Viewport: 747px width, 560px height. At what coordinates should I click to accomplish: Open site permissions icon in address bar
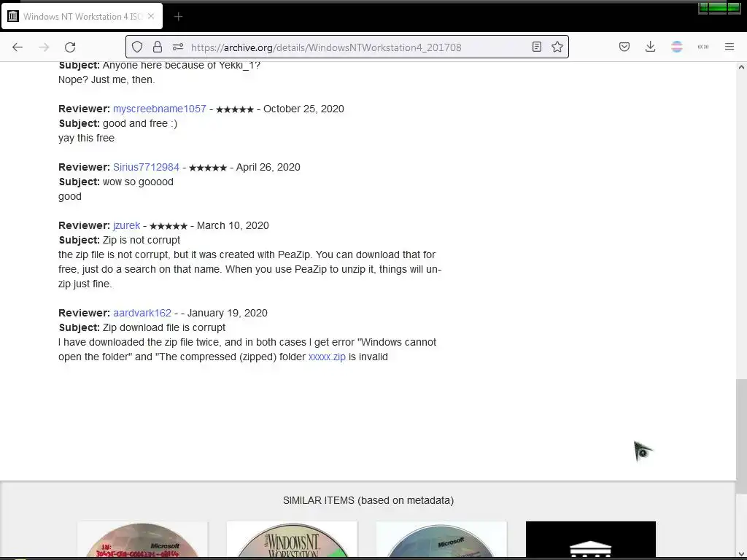178,47
